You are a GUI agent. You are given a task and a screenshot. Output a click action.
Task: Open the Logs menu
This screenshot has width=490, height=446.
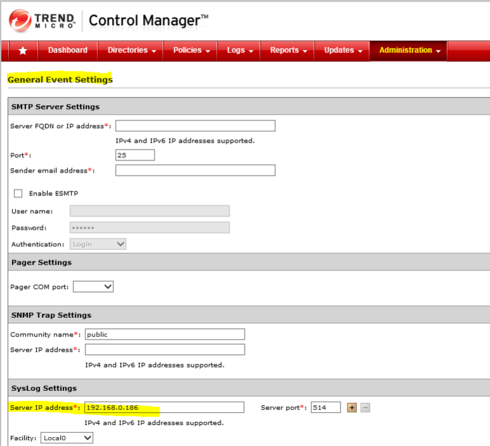[x=240, y=50]
